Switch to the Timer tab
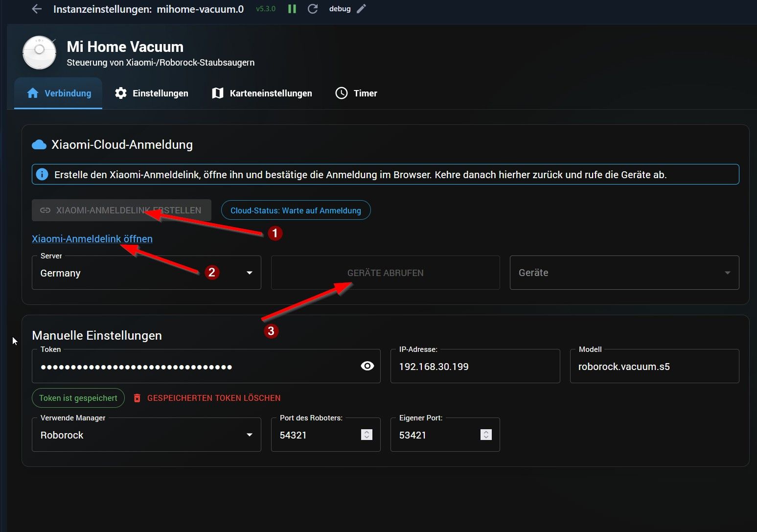The height and width of the screenshot is (532, 757). click(x=356, y=93)
